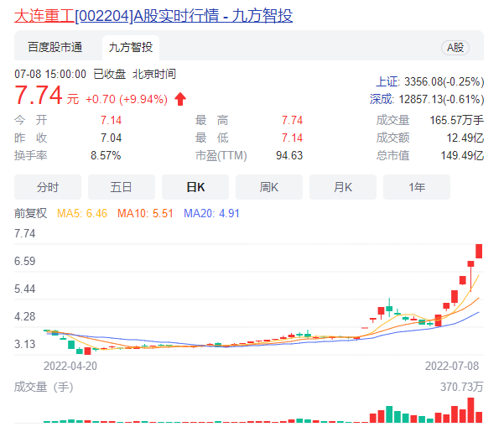Show the 分时 intraday chart
504x432 pixels.
(48, 187)
